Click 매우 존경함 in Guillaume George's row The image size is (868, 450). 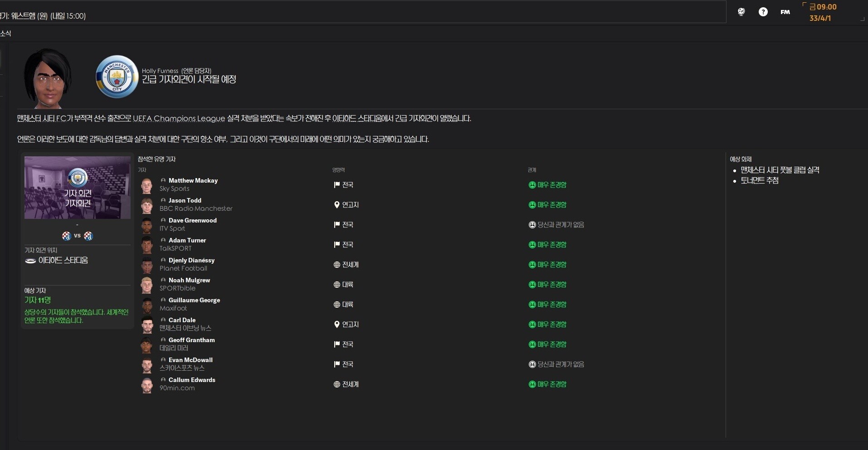[552, 305]
